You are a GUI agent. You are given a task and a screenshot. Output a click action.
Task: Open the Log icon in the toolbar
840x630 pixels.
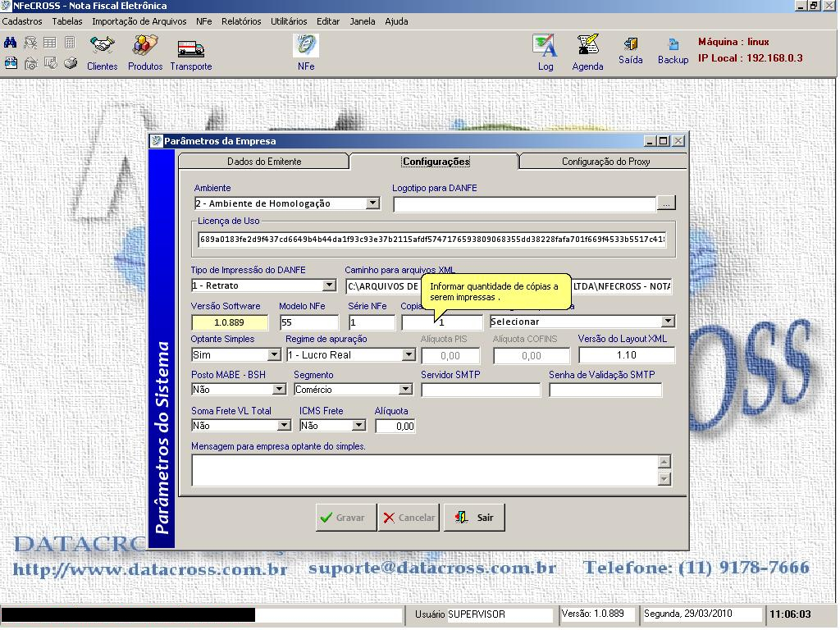point(546,53)
